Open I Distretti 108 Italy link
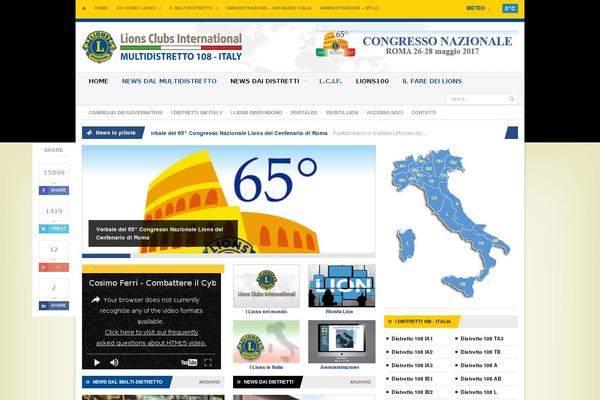The image size is (600, 400). [x=197, y=113]
